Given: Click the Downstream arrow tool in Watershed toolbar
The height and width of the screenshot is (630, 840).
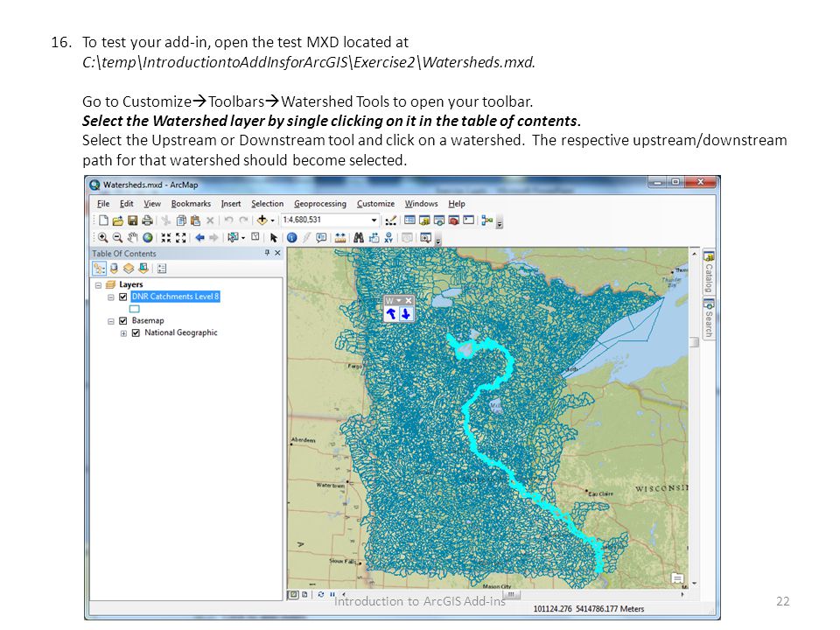Looking at the screenshot, I should point(406,314).
